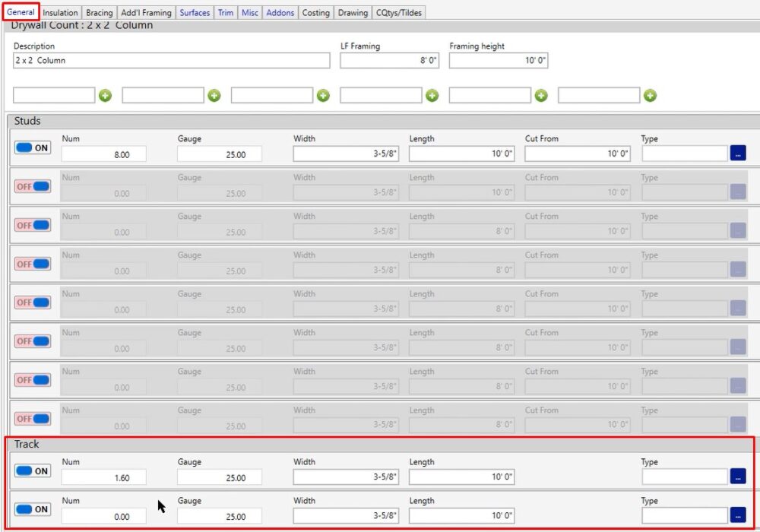Click the Description text field

click(x=172, y=61)
